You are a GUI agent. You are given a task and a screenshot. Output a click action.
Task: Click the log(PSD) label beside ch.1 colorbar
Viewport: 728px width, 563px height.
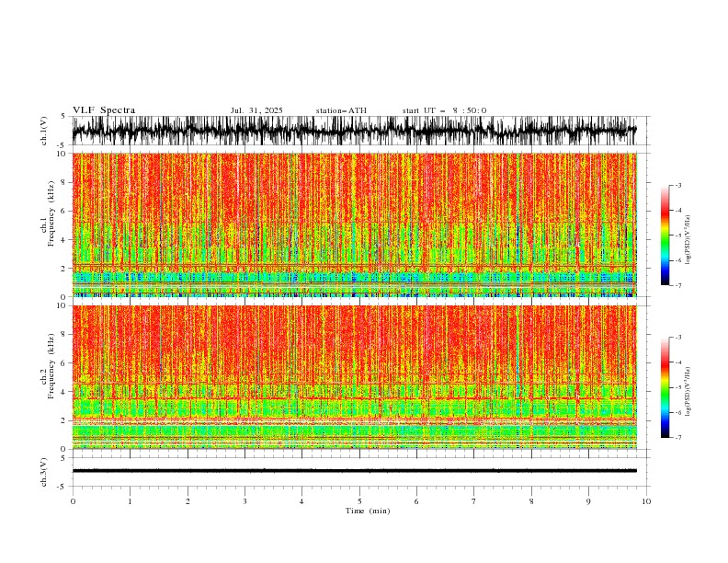pos(688,240)
